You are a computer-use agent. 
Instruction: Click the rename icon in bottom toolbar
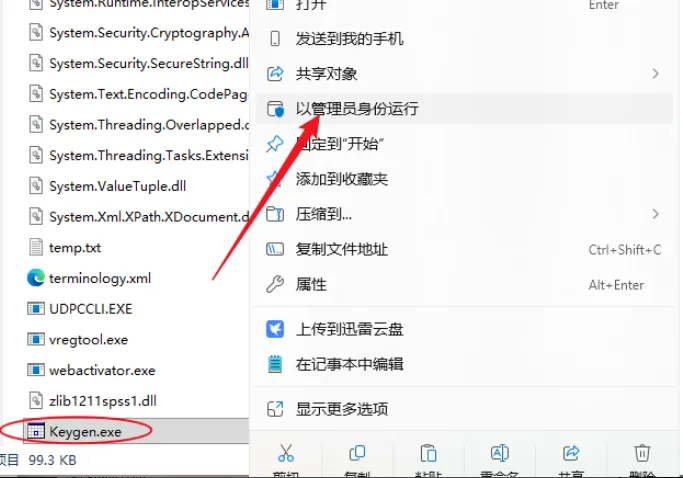(x=499, y=453)
